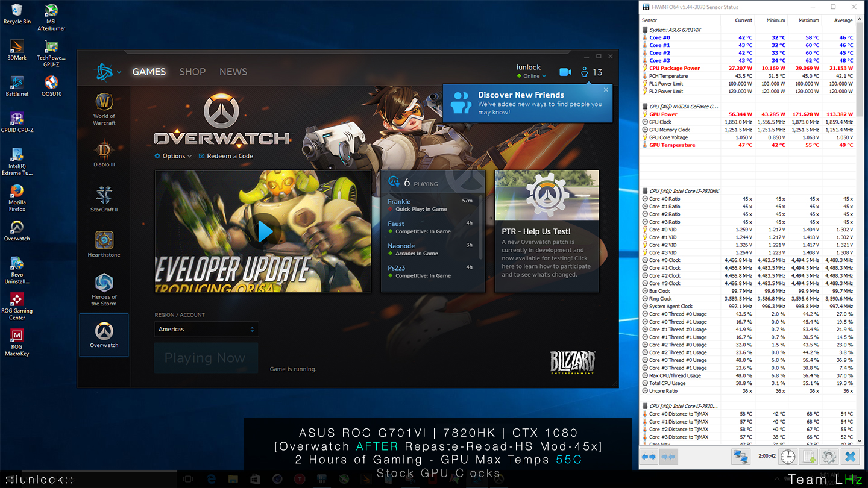
Task: Select friend Ps2z3 in the playing list
Action: click(x=430, y=271)
